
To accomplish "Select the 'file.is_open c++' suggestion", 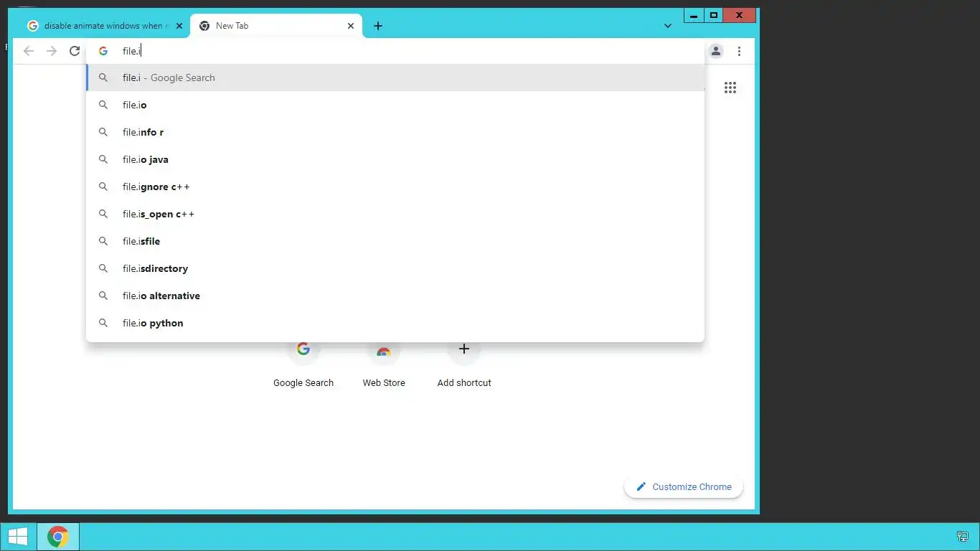I will 395,214.
